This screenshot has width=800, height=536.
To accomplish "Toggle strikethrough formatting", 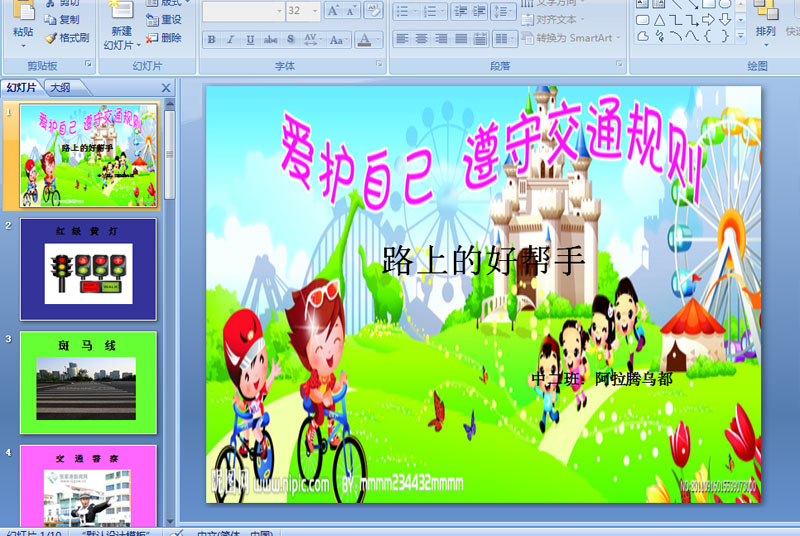I will click(270, 39).
